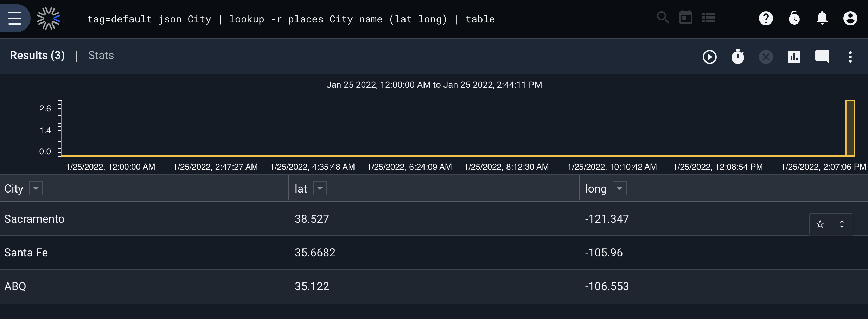Expand the long column dropdown
Image resolution: width=868 pixels, height=319 pixels.
[x=620, y=188]
